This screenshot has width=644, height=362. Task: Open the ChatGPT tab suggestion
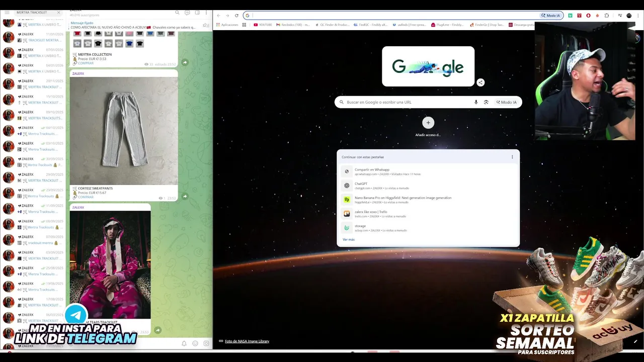428,186
